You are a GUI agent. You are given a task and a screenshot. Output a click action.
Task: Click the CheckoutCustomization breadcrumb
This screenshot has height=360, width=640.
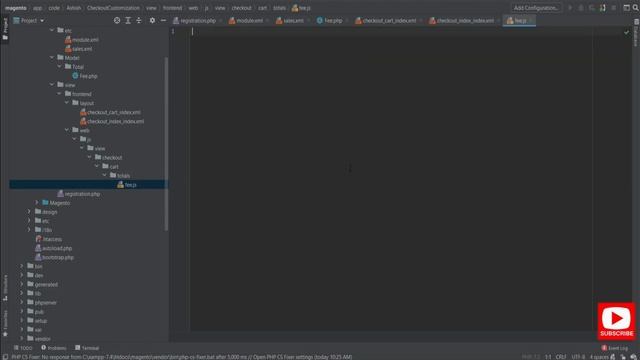113,8
